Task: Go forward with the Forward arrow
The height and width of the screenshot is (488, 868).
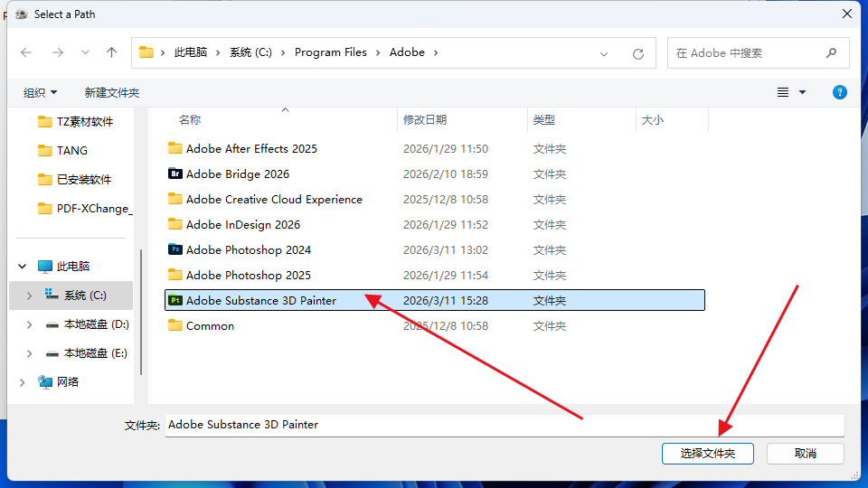Action: pos(58,52)
